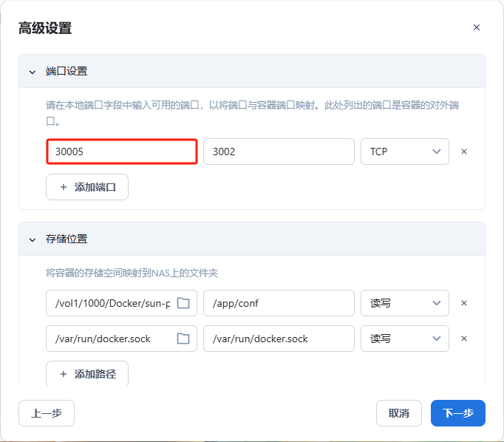Click the 高级设置 dialog title

(45, 28)
